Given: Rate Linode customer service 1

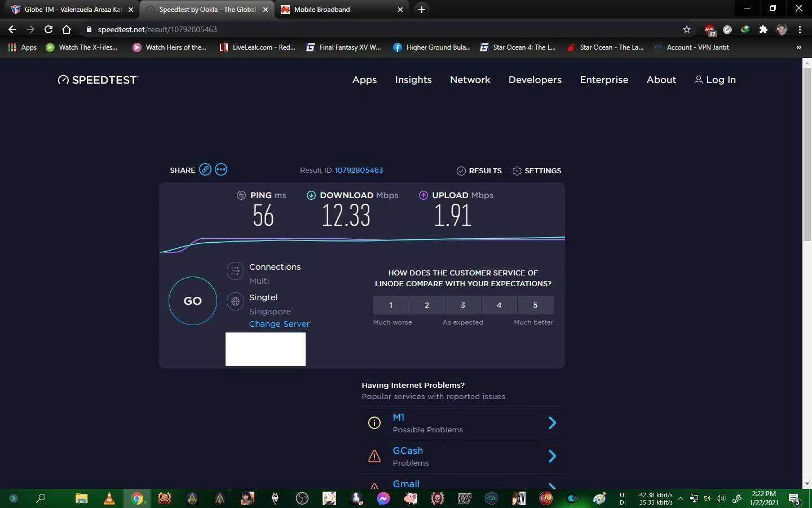Looking at the screenshot, I should tap(391, 305).
